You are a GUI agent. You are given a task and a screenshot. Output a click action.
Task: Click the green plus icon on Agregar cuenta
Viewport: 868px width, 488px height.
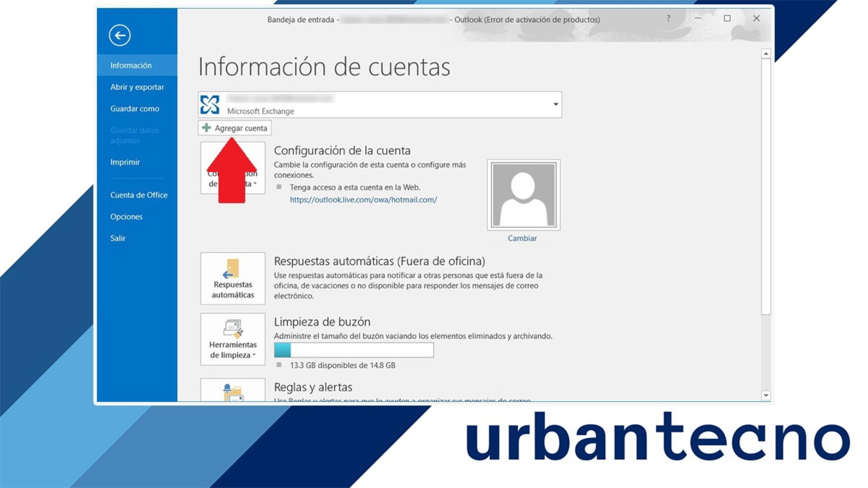pyautogui.click(x=206, y=128)
